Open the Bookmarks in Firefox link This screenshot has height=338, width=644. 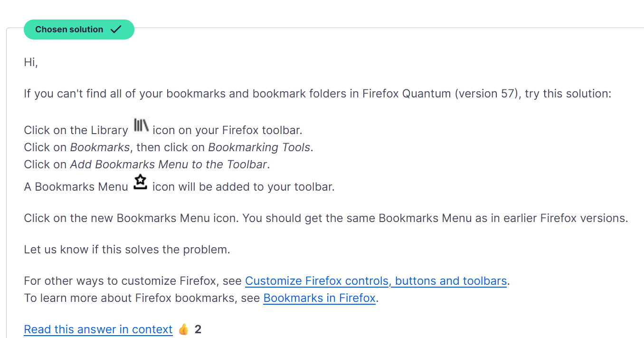click(x=319, y=298)
